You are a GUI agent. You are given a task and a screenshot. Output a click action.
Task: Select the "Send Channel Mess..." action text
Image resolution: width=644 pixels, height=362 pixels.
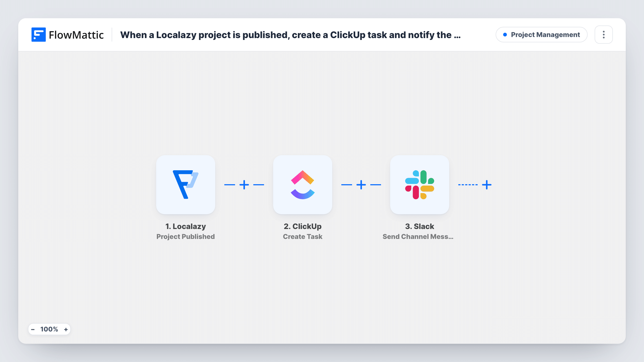pyautogui.click(x=418, y=237)
